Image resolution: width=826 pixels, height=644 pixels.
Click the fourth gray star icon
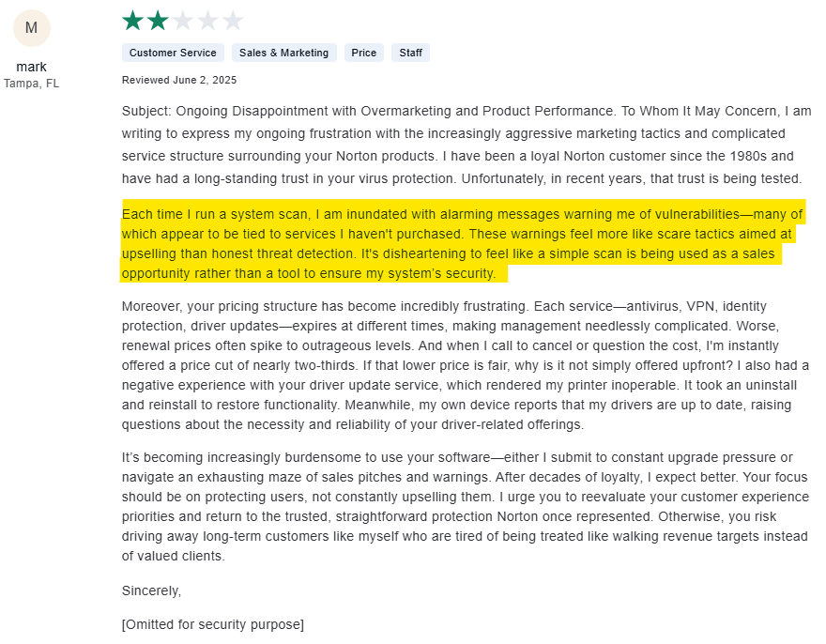pyautogui.click(x=209, y=19)
